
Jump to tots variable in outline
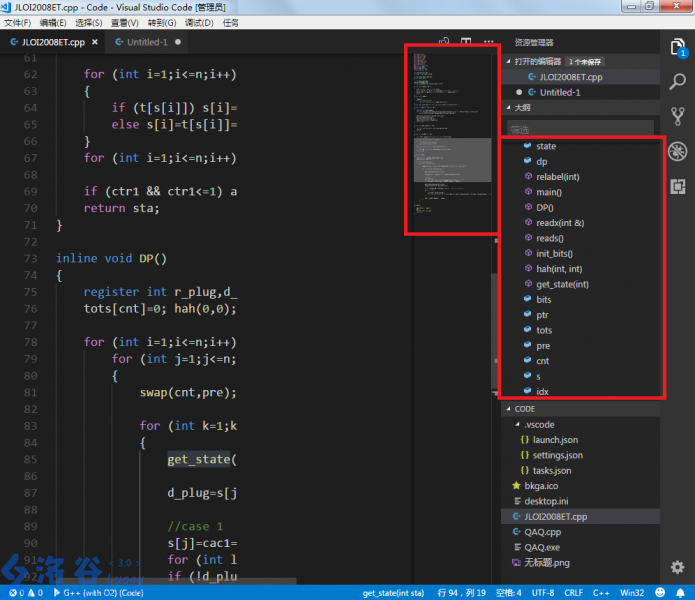tap(544, 330)
